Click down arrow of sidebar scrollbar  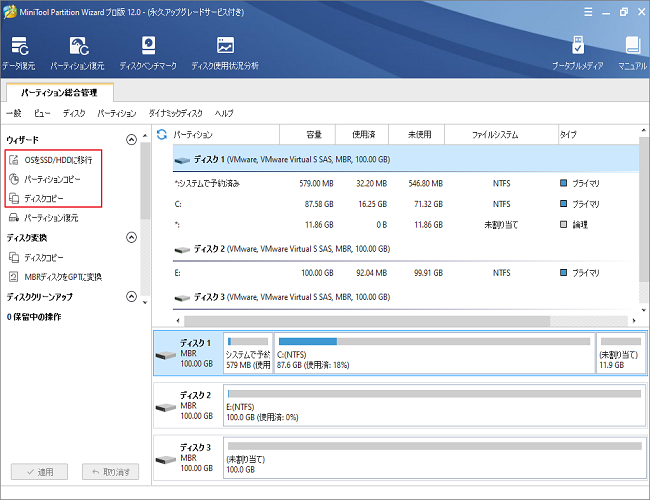coord(145,303)
